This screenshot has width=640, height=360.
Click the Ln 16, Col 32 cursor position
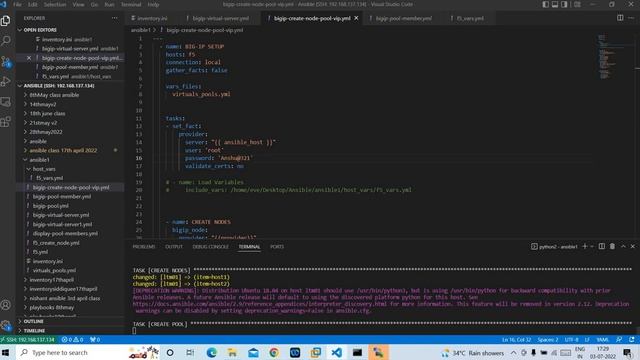(x=516, y=340)
